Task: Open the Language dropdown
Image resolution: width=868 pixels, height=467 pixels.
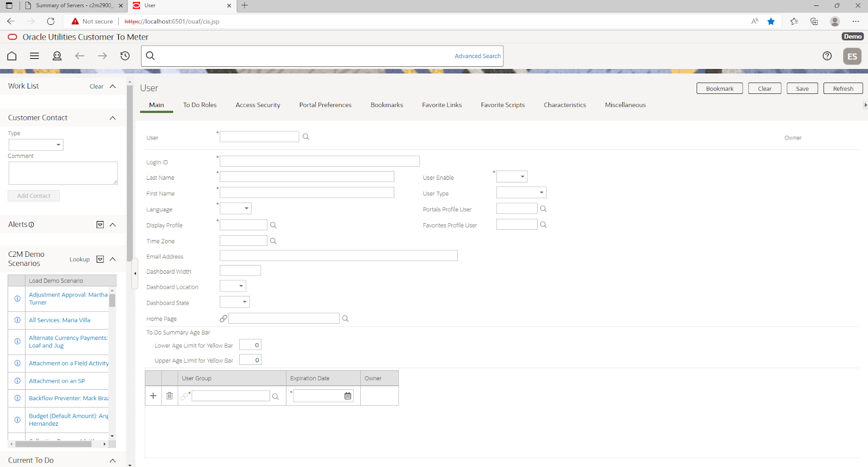Action: (x=235, y=209)
